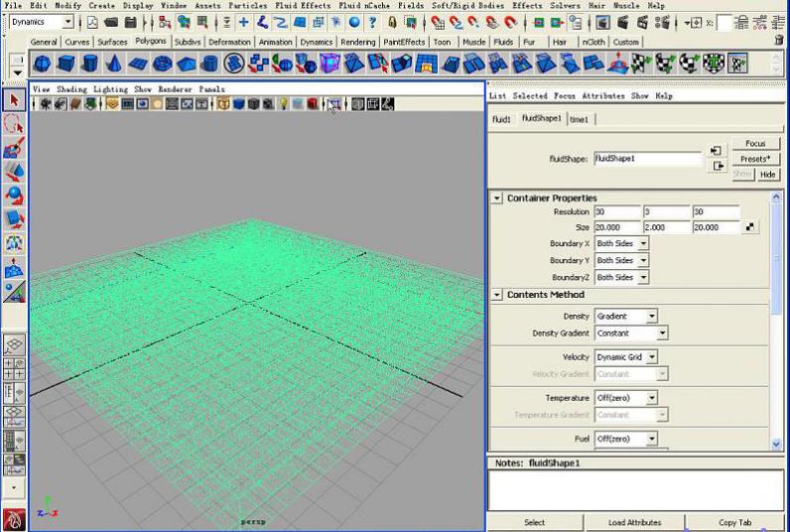Click the Save Scene disk icon
This screenshot has height=532, width=790.
pos(130,22)
